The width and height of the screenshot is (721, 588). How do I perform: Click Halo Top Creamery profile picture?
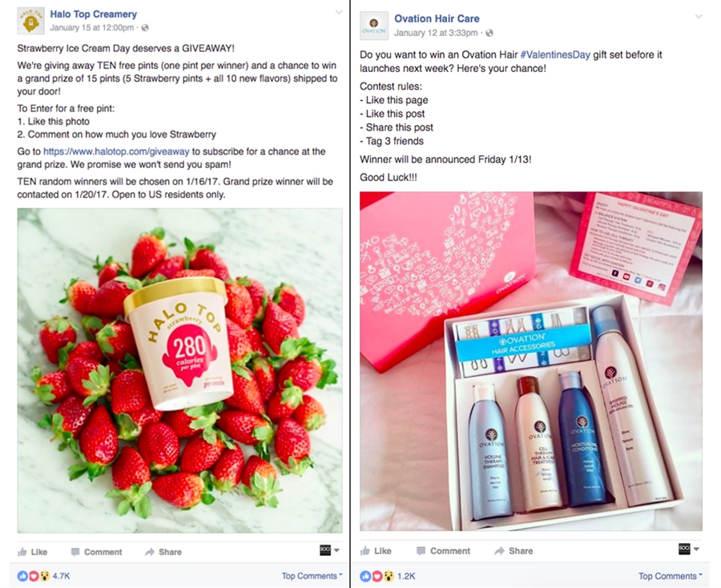point(30,21)
